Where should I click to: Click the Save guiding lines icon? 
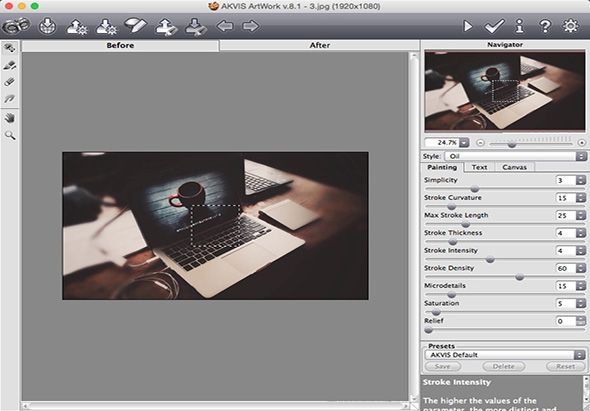pyautogui.click(x=196, y=26)
